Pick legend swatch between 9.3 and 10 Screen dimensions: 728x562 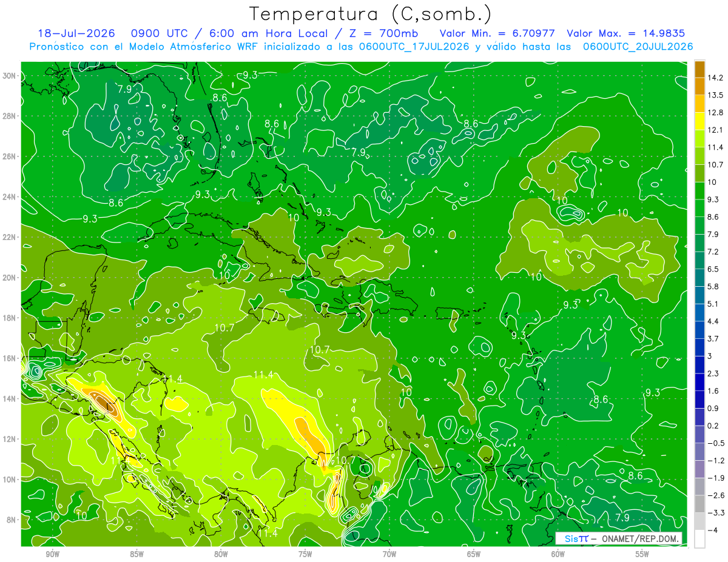tap(699, 190)
